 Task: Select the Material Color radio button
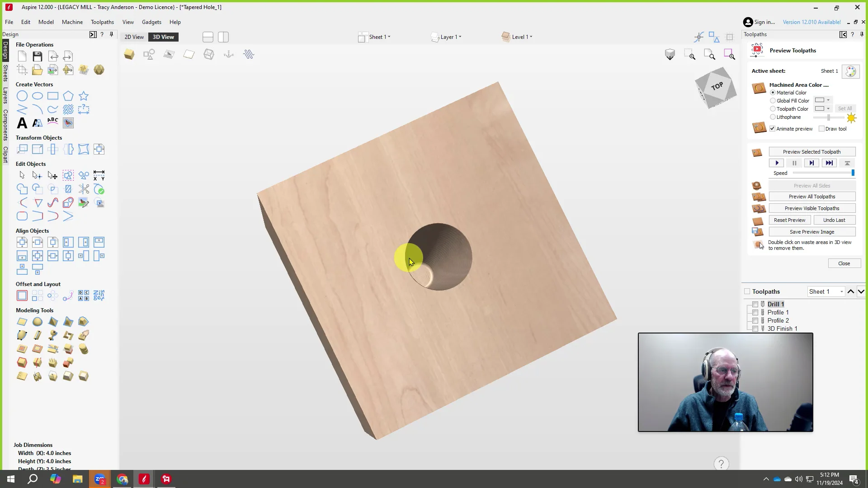[x=773, y=93]
